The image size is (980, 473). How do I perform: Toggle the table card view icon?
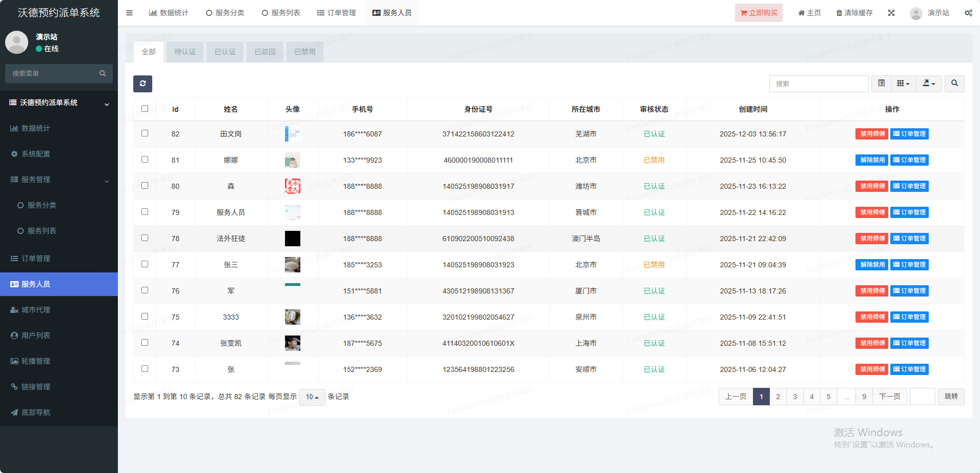(x=881, y=84)
